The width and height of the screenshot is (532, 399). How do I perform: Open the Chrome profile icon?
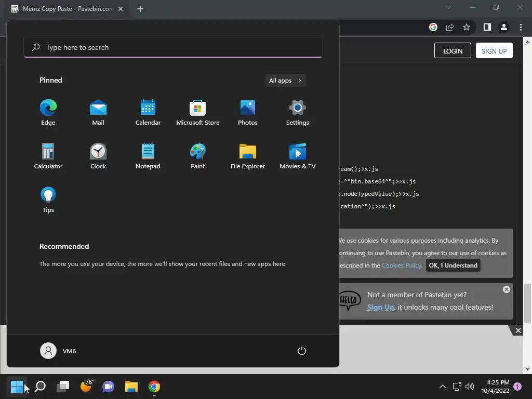click(x=504, y=27)
